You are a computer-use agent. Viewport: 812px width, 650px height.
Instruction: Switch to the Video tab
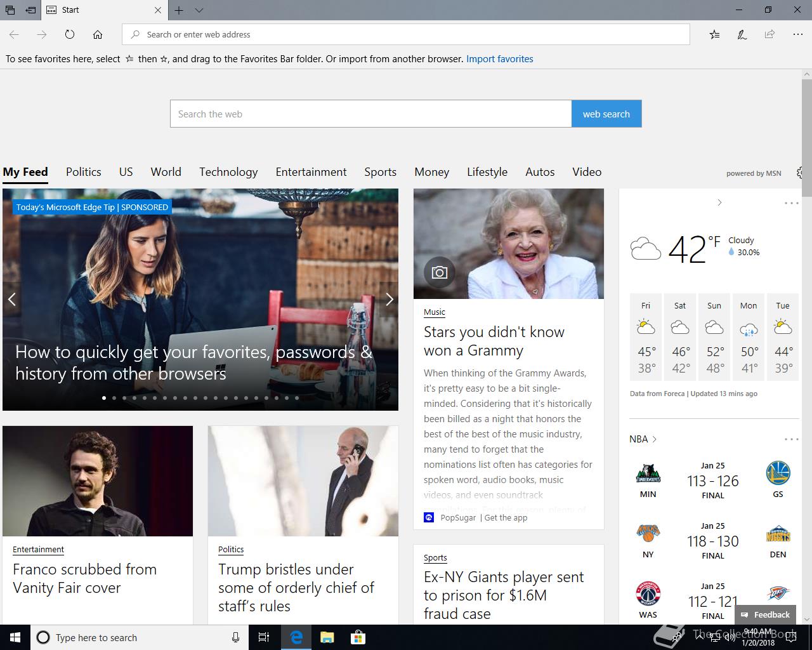(587, 172)
